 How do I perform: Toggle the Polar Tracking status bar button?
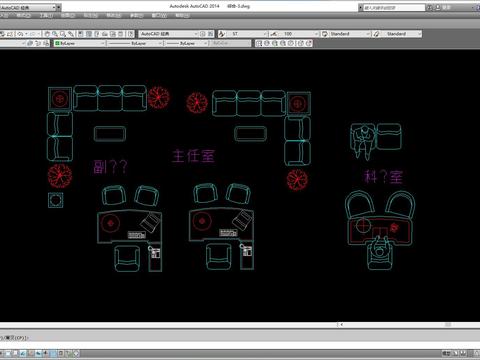[x=30, y=353]
